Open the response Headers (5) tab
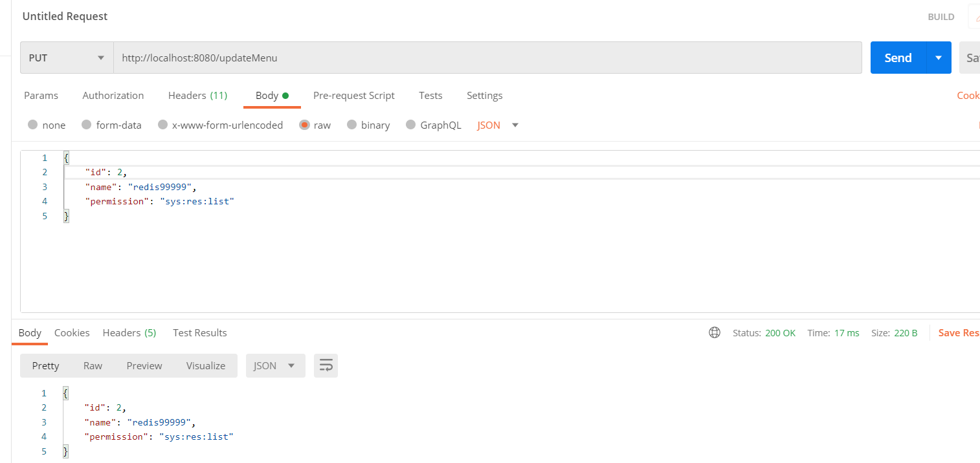 (x=129, y=332)
